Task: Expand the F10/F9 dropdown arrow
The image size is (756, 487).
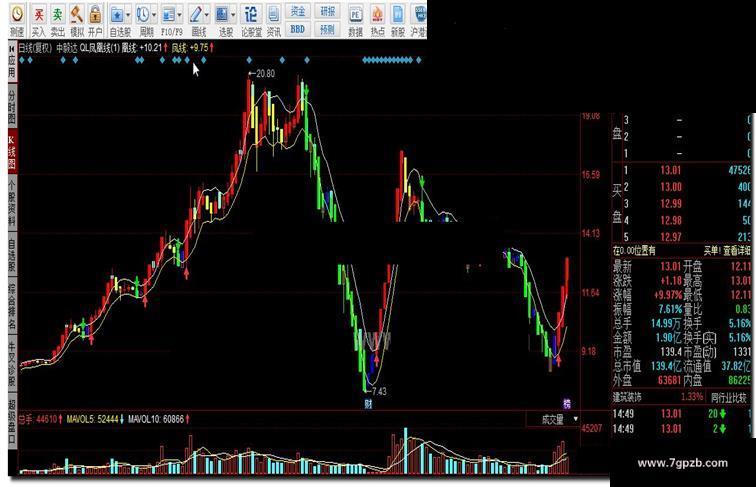Action: click(x=180, y=15)
